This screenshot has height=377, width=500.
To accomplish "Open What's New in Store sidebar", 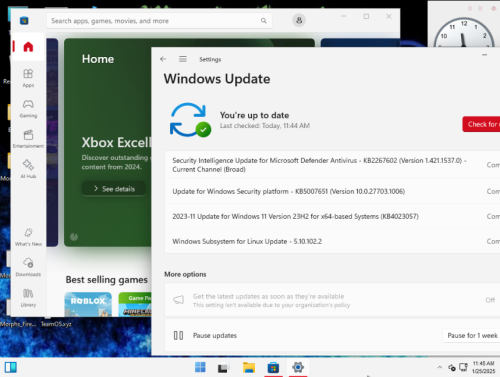I will [x=28, y=237].
